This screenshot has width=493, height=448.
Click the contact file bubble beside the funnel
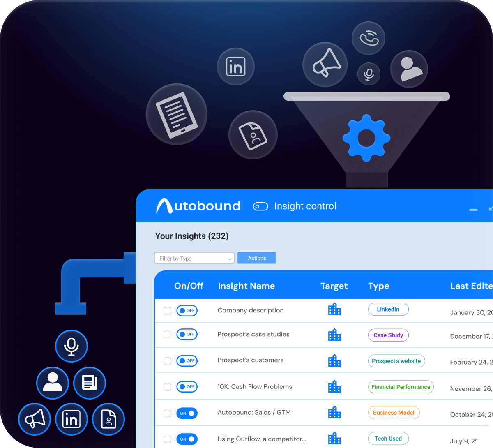click(x=253, y=135)
